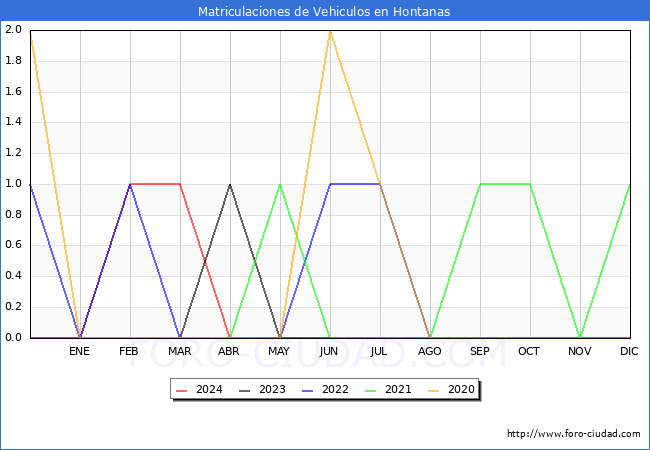This screenshot has width=650, height=450.
Task: Click the 1.6 y-axis value
Action: tap(13, 91)
